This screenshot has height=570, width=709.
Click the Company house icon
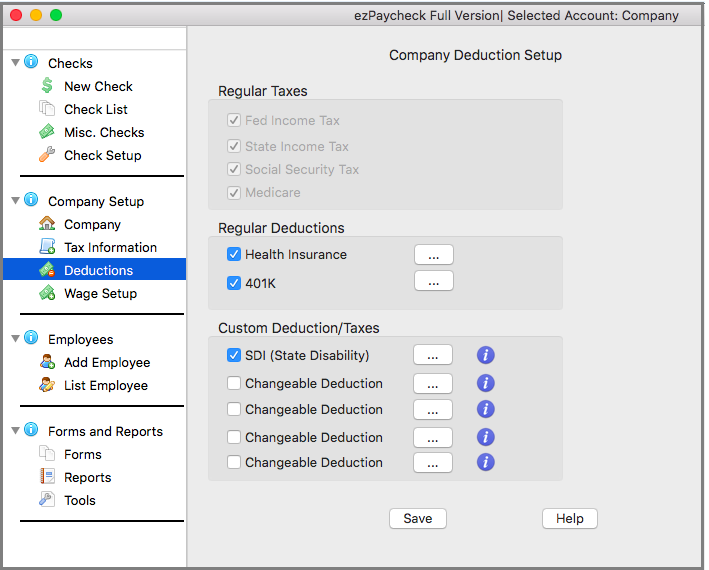[x=47, y=224]
